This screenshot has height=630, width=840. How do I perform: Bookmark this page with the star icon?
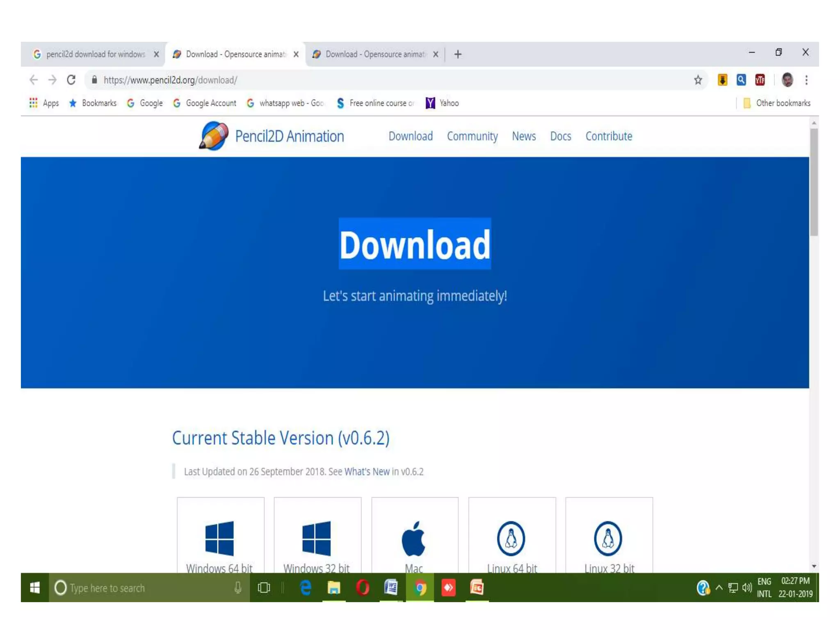(x=698, y=80)
